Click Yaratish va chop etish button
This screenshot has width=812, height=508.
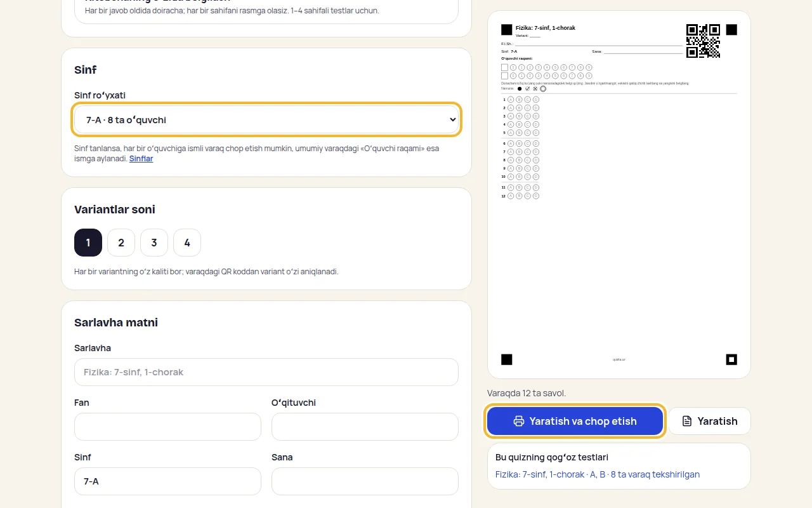click(575, 421)
